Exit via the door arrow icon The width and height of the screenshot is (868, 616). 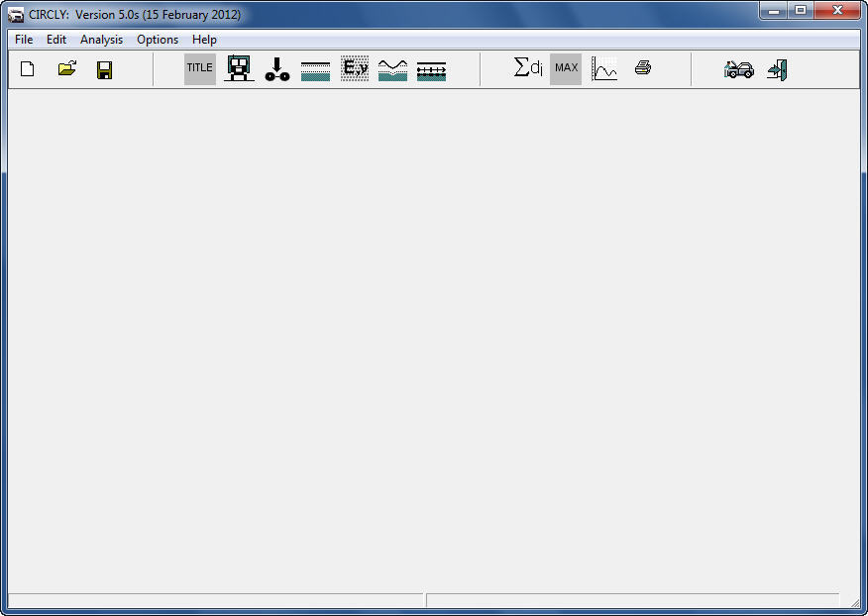click(x=777, y=69)
